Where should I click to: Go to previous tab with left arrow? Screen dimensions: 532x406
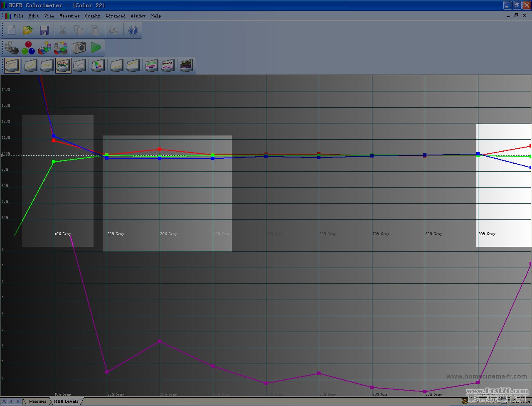[x=11, y=401]
